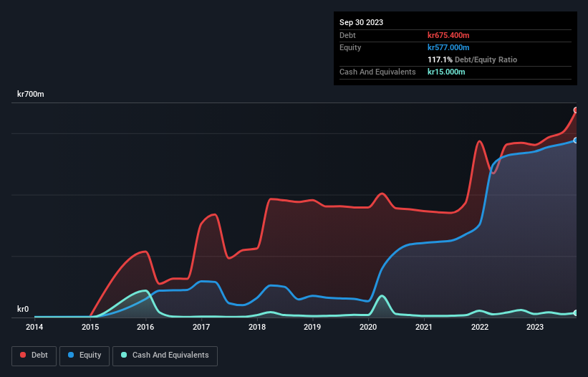The image size is (588, 377).
Task: Click the kr675.400m debt value
Action: pyautogui.click(x=448, y=35)
